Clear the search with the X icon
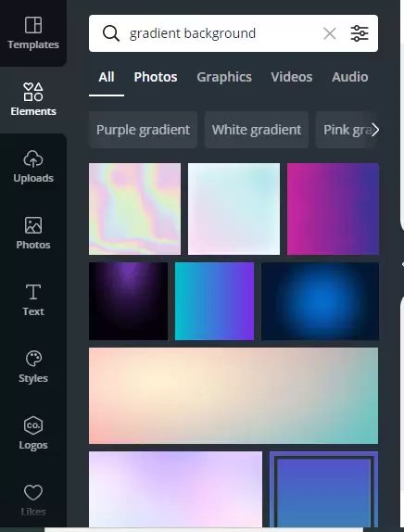 click(x=329, y=33)
